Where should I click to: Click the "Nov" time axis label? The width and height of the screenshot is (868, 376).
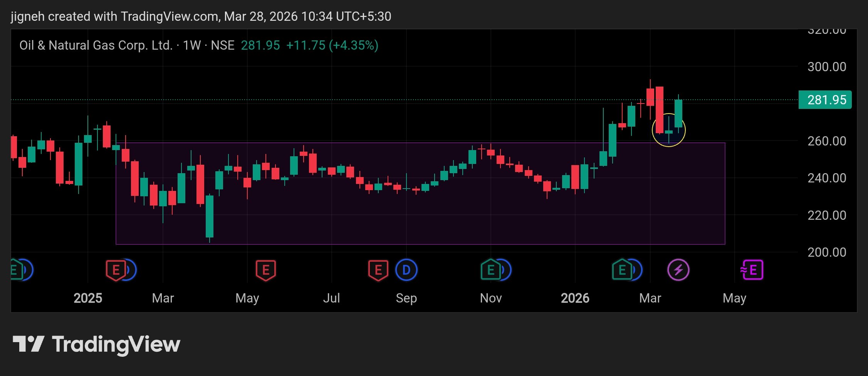pos(491,298)
